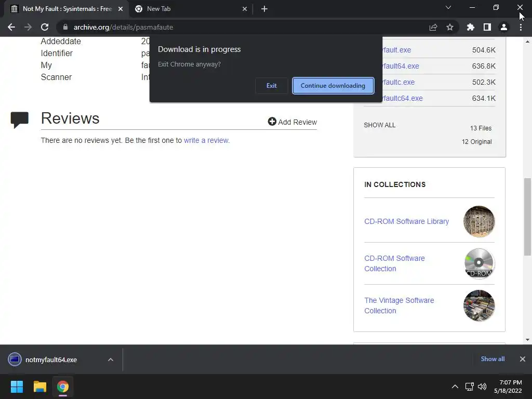The image size is (532, 399).
Task: Click Show all downloads
Action: pyautogui.click(x=493, y=359)
